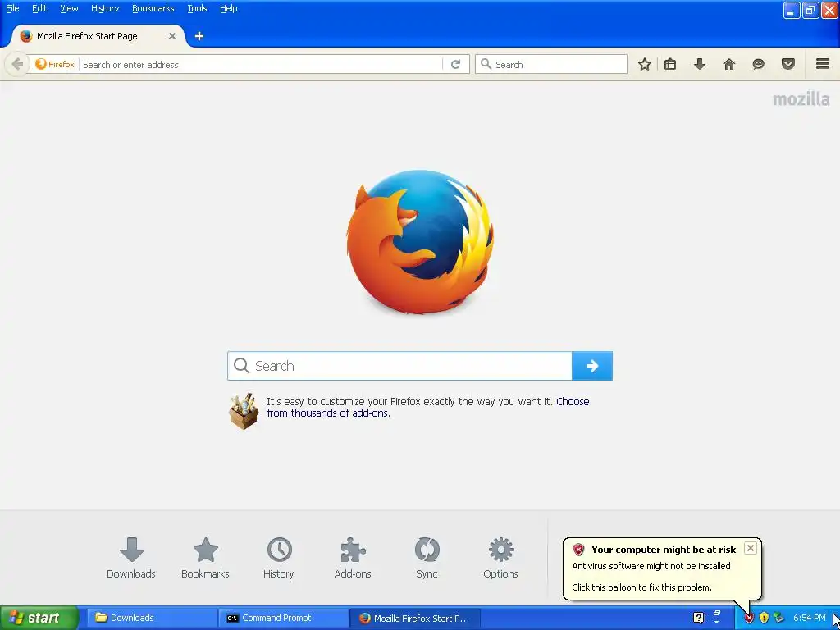
Task: Open the Edit menu
Action: tap(39, 8)
